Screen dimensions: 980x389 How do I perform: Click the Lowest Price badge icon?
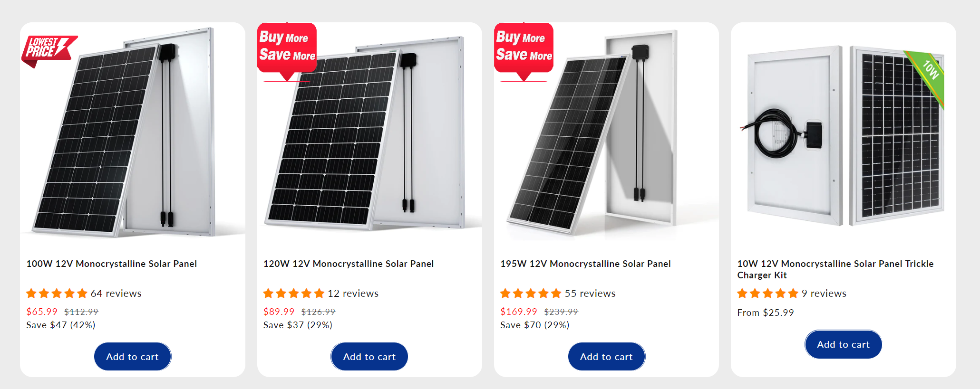tap(49, 48)
